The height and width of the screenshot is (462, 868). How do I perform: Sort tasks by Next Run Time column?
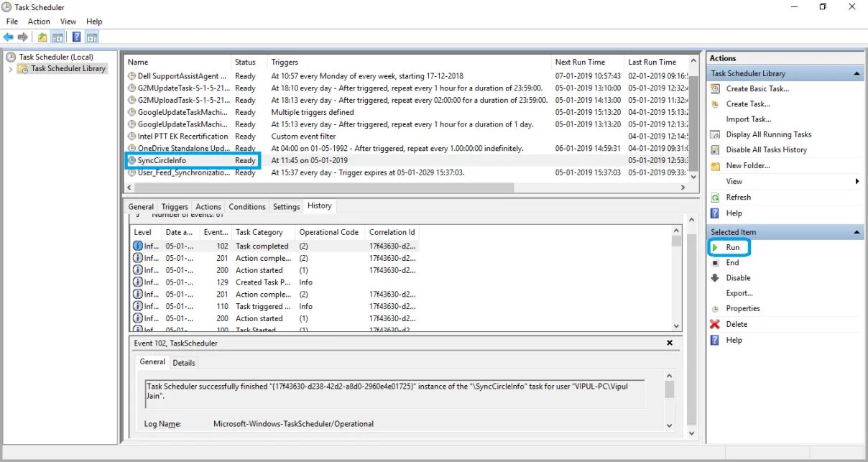tap(587, 62)
